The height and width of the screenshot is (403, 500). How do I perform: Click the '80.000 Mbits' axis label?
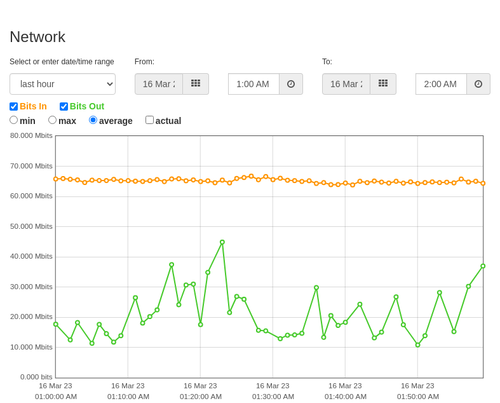pos(31,136)
